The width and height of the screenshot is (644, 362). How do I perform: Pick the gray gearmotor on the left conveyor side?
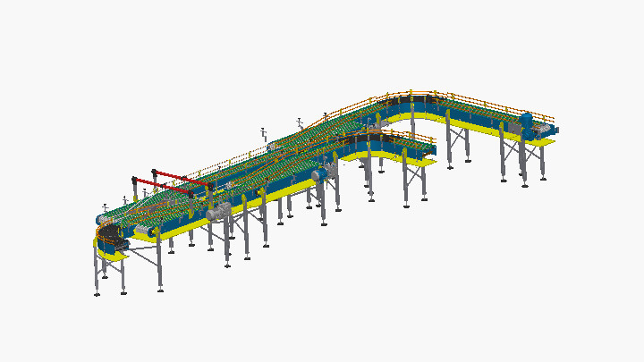pyautogui.click(x=216, y=213)
